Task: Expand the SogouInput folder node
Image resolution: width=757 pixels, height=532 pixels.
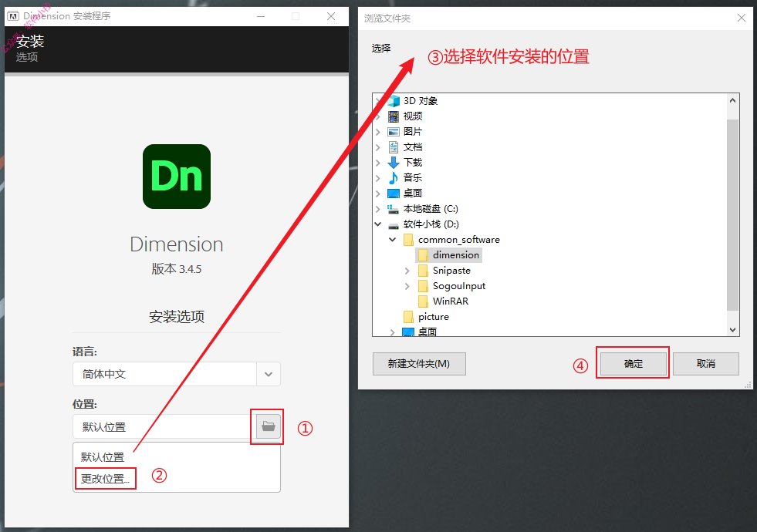Action: [407, 286]
